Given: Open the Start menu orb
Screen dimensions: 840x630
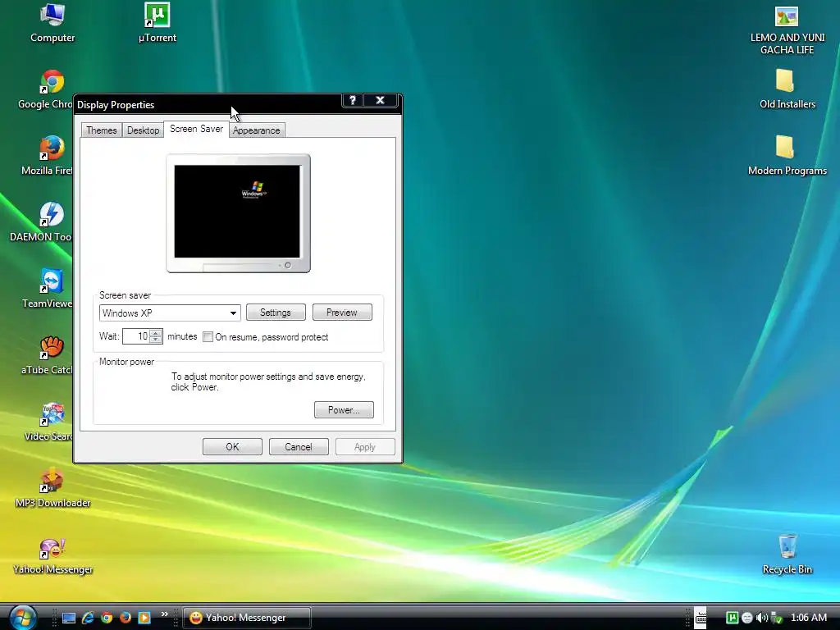Looking at the screenshot, I should 22,617.
